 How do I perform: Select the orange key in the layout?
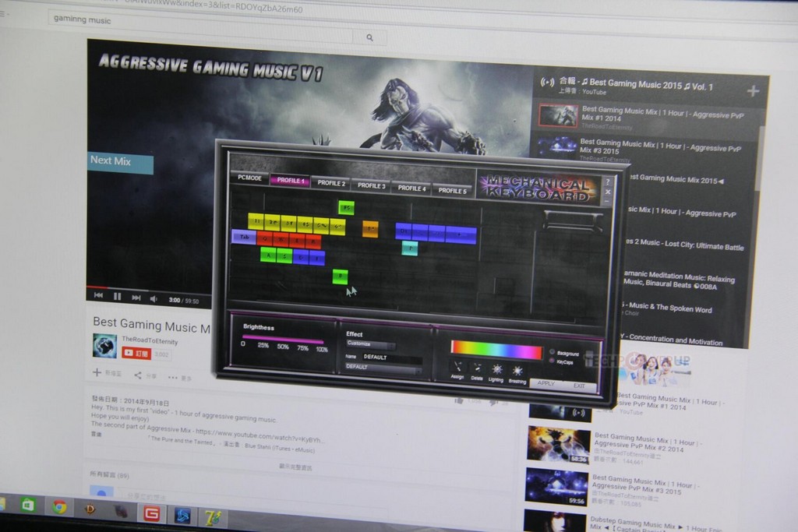(370, 228)
